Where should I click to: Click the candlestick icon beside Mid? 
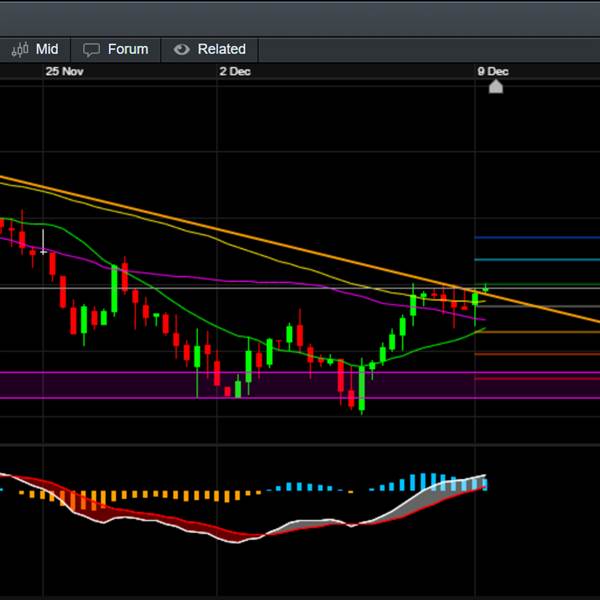[20, 49]
